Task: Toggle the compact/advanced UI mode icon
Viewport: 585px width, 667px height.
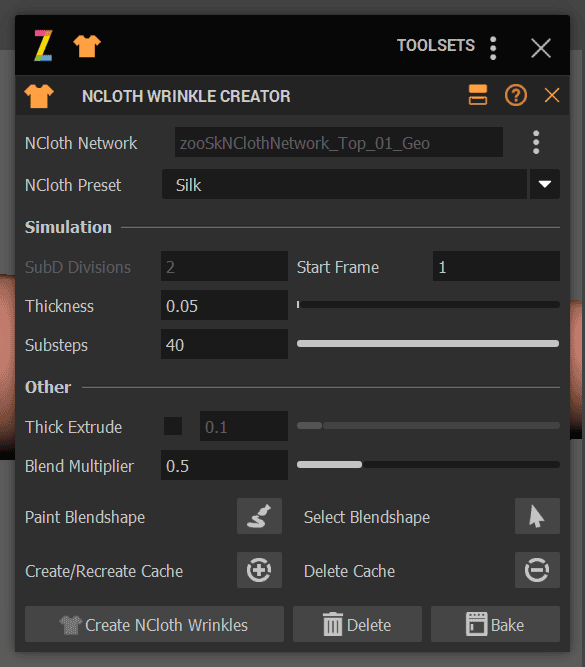Action: 478,95
